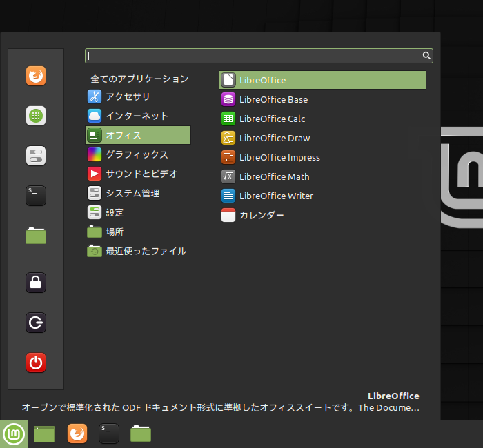Click the LibreOffice Base database icon
The image size is (483, 448).
tap(228, 99)
